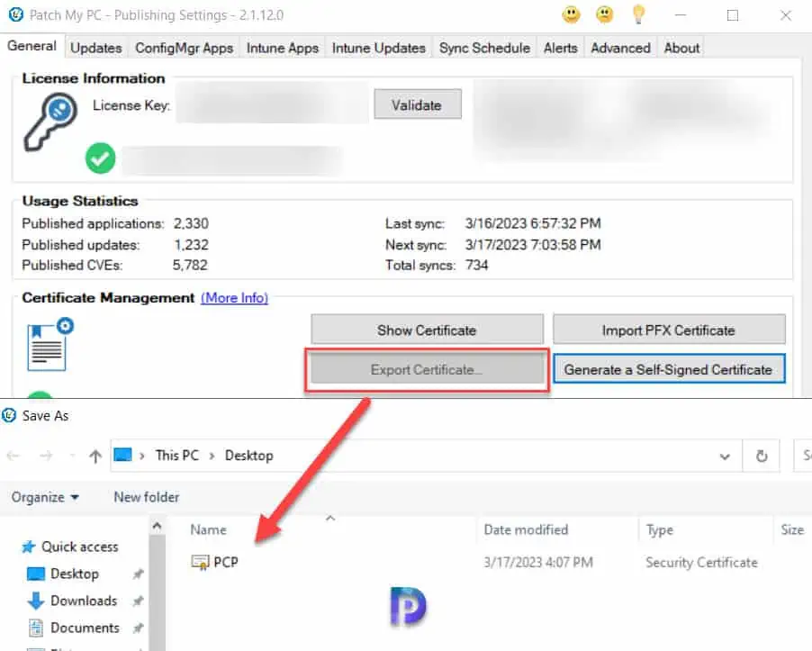Click the 3/17/2023 4:07 PM date cell
The width and height of the screenshot is (812, 651).
538,563
